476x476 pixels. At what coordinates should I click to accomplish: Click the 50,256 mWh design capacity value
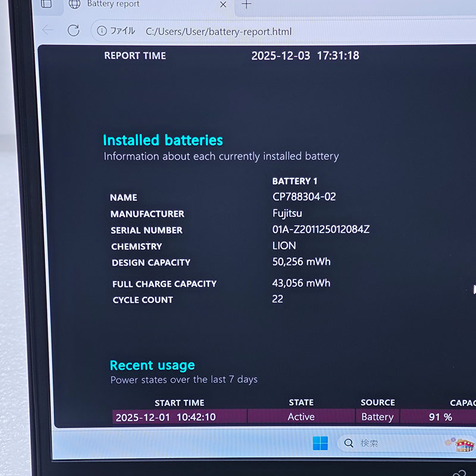301,262
